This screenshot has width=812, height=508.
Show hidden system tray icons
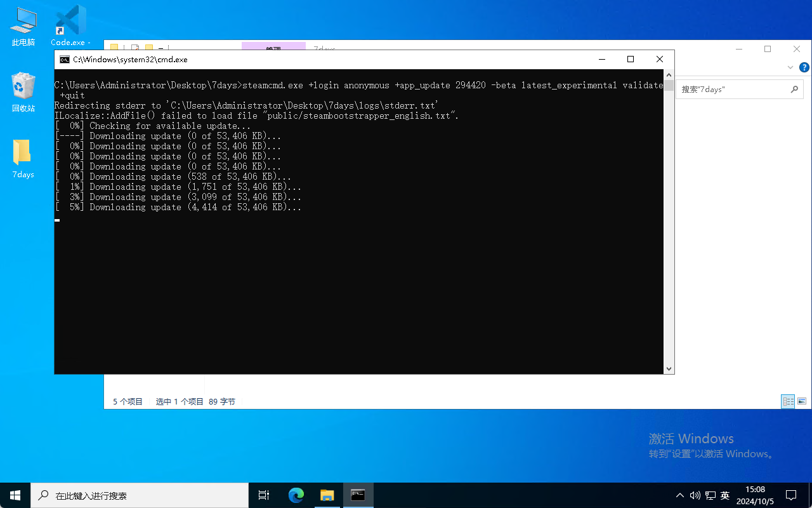680,495
